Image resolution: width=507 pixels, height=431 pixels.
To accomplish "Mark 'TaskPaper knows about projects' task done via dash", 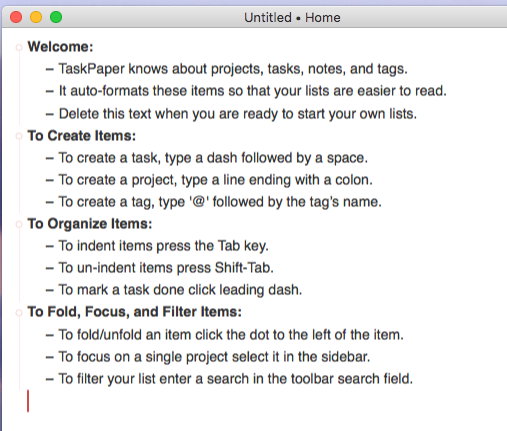I will (x=49, y=70).
